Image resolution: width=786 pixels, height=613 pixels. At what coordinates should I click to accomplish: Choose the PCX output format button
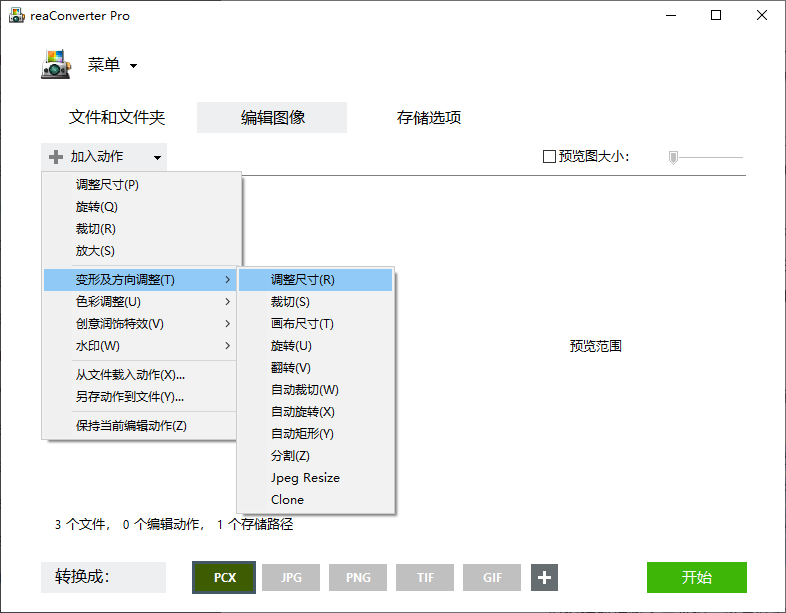point(224,577)
